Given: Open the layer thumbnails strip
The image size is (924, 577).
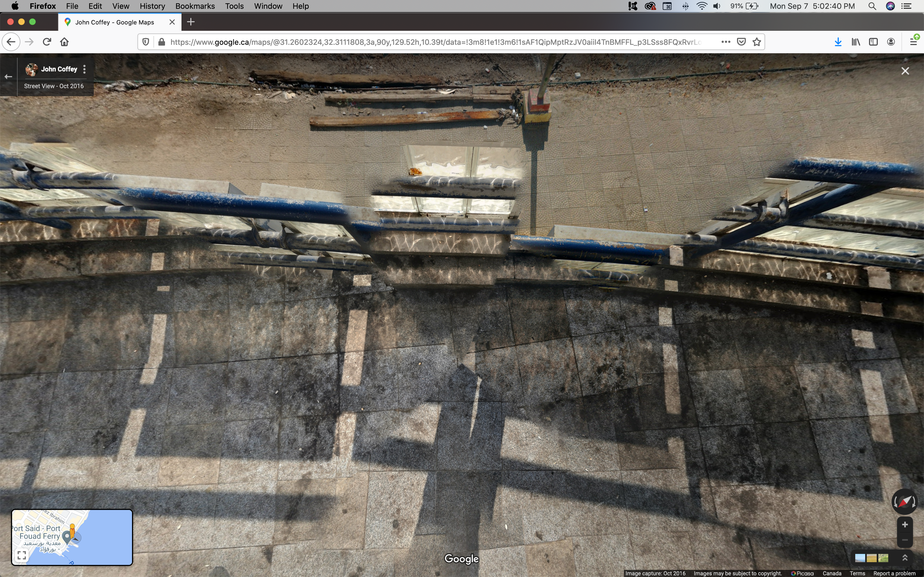Looking at the screenshot, I should coord(871,558).
